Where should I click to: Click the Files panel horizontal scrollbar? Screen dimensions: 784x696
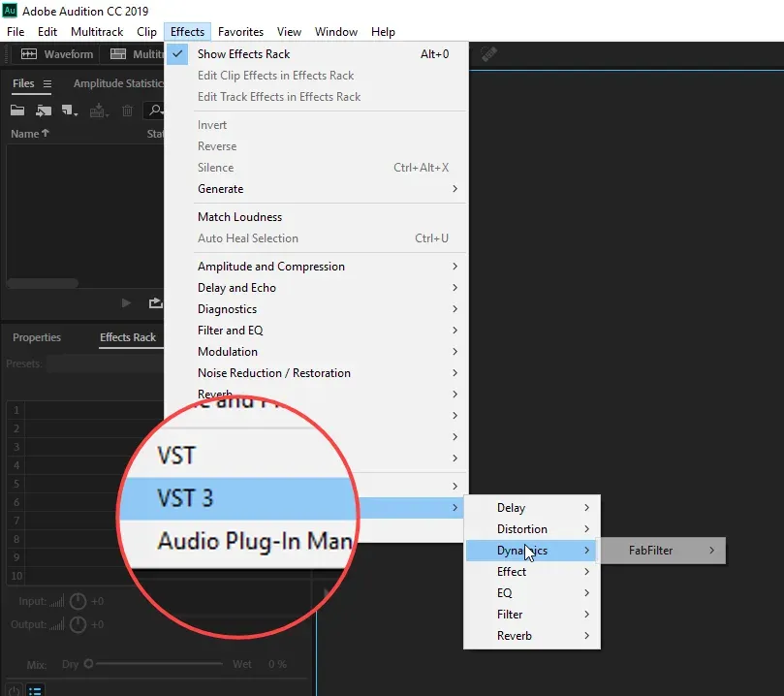tap(43, 283)
